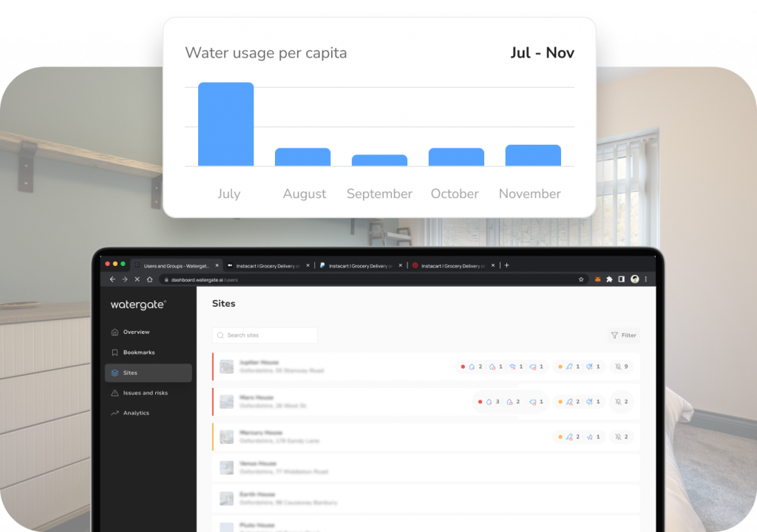Open the Overview page in sidebar
The width and height of the screenshot is (757, 532).
(x=136, y=332)
